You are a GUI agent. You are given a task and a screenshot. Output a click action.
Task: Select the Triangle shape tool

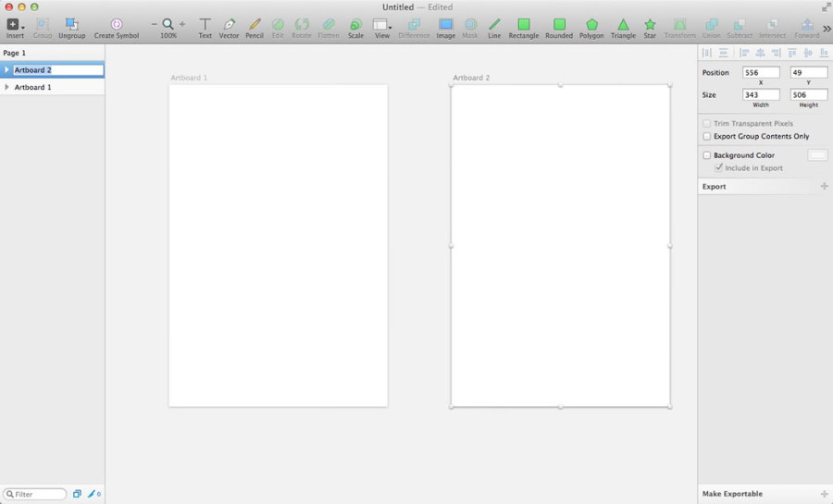(623, 28)
